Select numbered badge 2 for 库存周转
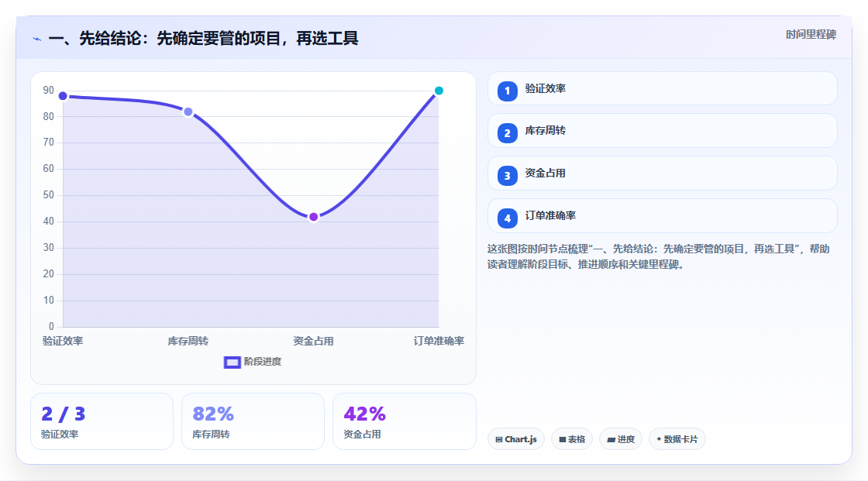Screen dimensions: 868x481 click(x=507, y=133)
